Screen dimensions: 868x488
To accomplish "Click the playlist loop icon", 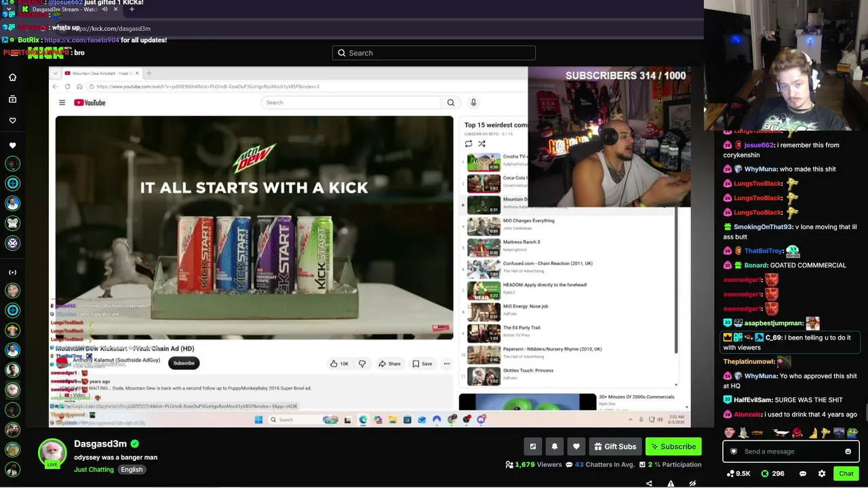I will [x=468, y=144].
